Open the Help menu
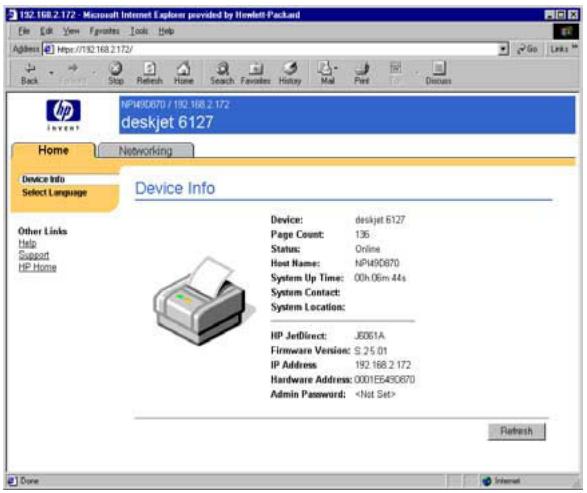Screen dimensions: 587x493 coord(166,31)
